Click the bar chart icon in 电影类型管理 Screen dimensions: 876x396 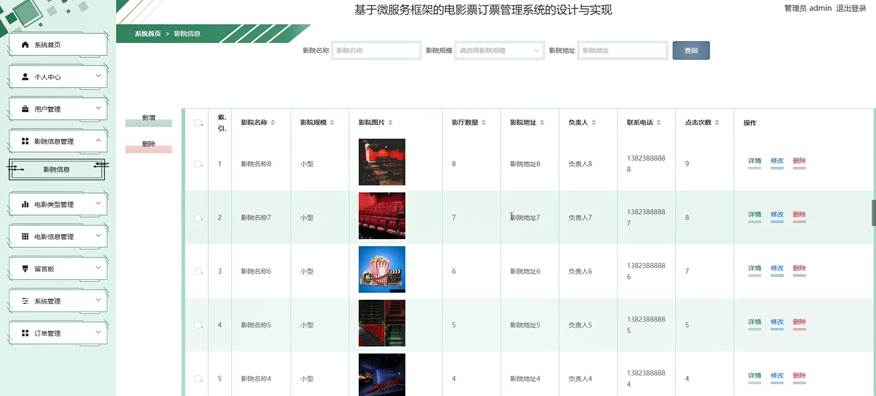click(x=25, y=204)
